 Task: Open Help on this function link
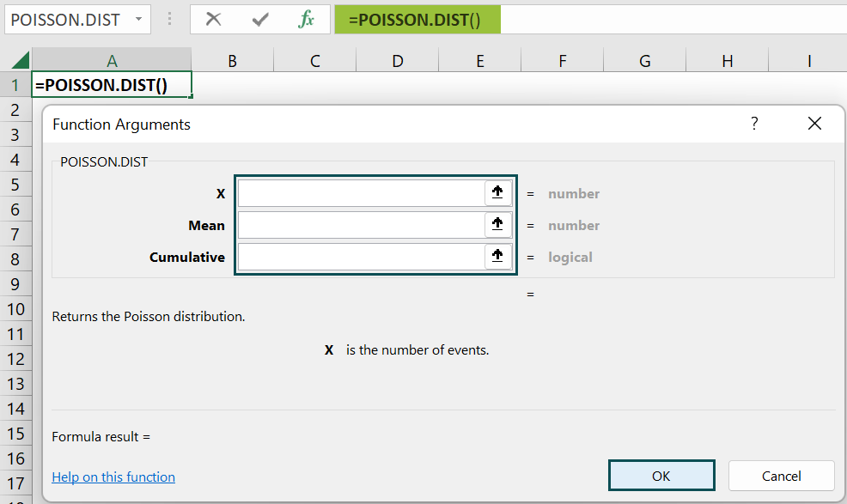click(x=113, y=477)
